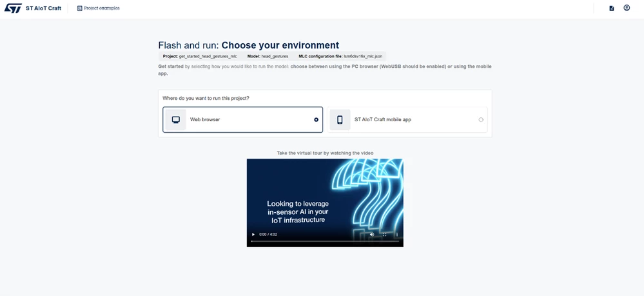
Task: Click the Project examples icon
Action: (80, 8)
